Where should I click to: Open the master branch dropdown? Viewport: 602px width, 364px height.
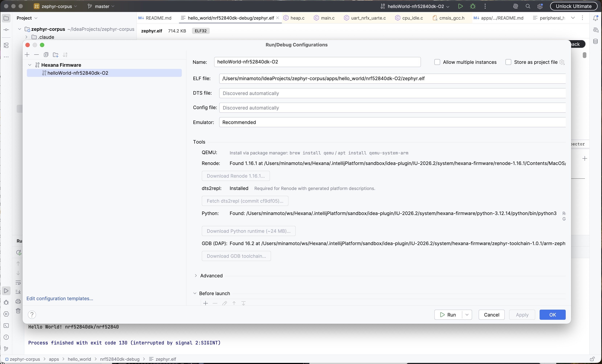[101, 6]
